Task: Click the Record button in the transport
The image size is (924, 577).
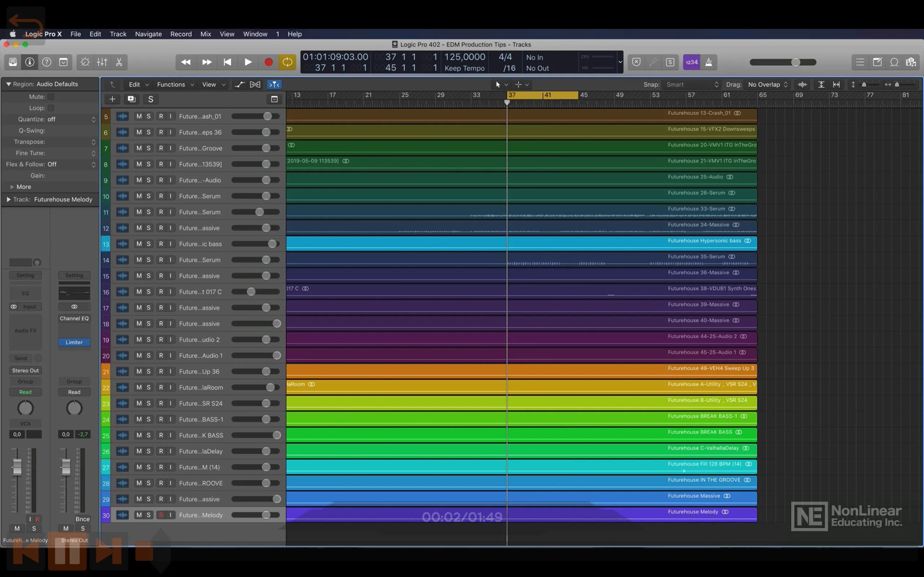Action: point(269,62)
